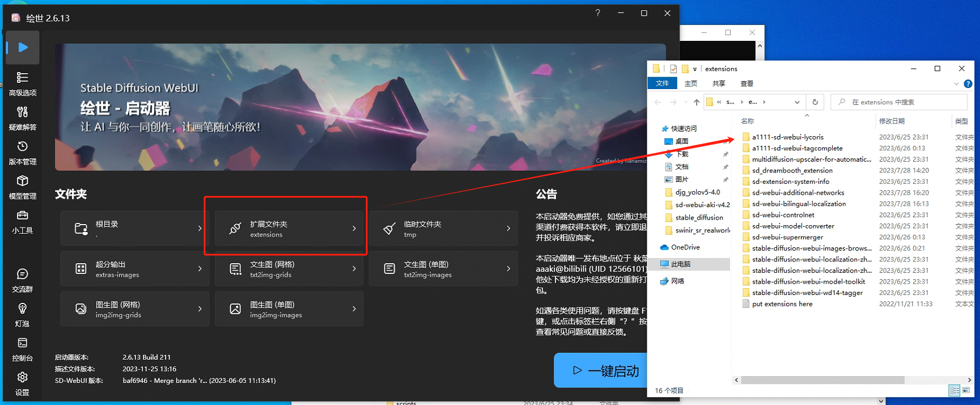The width and height of the screenshot is (980, 405).
Task: Open 疑难解答 troubleshooting in sidebar
Action: coord(23,118)
